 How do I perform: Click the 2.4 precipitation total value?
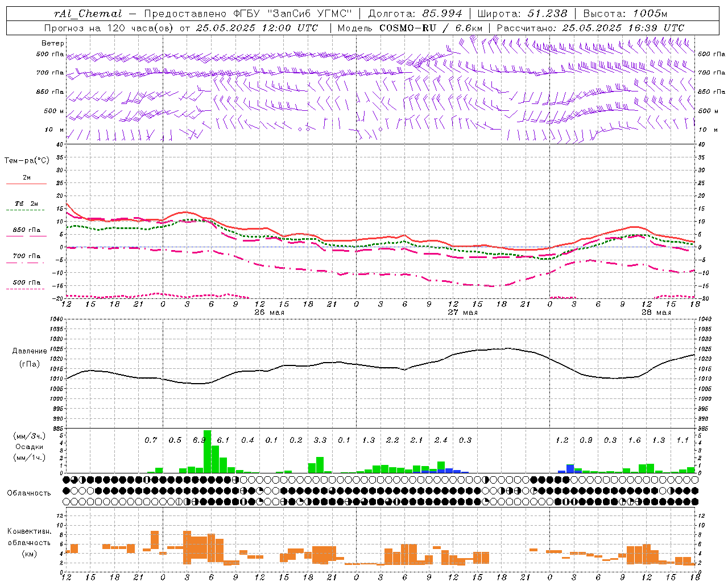click(x=441, y=440)
